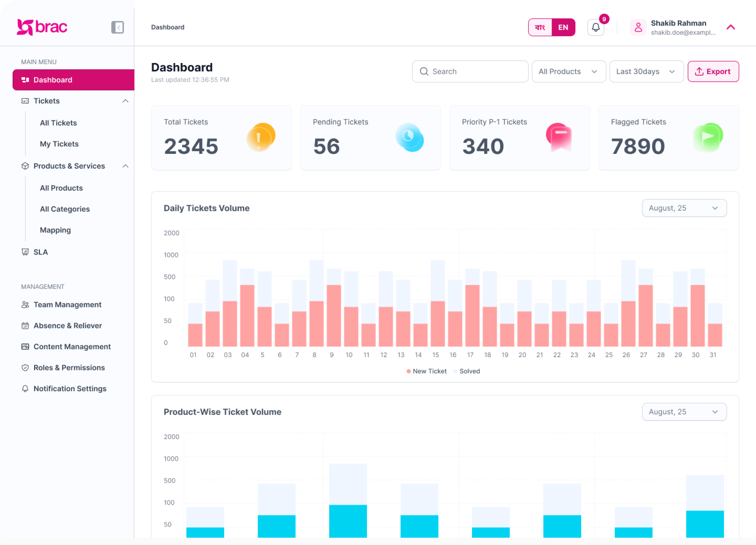Open All Categories under Products & Services

point(65,209)
